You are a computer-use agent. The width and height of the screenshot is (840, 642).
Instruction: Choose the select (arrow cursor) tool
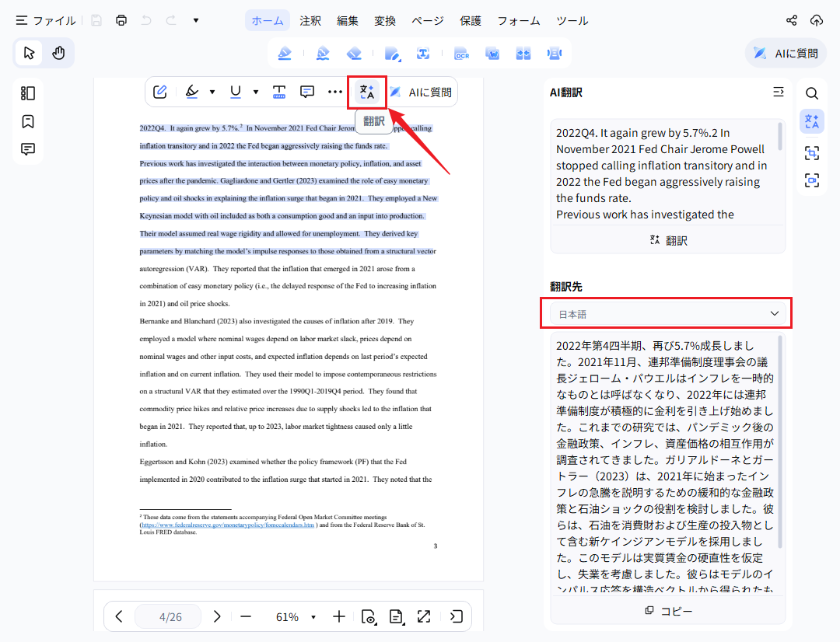[29, 53]
